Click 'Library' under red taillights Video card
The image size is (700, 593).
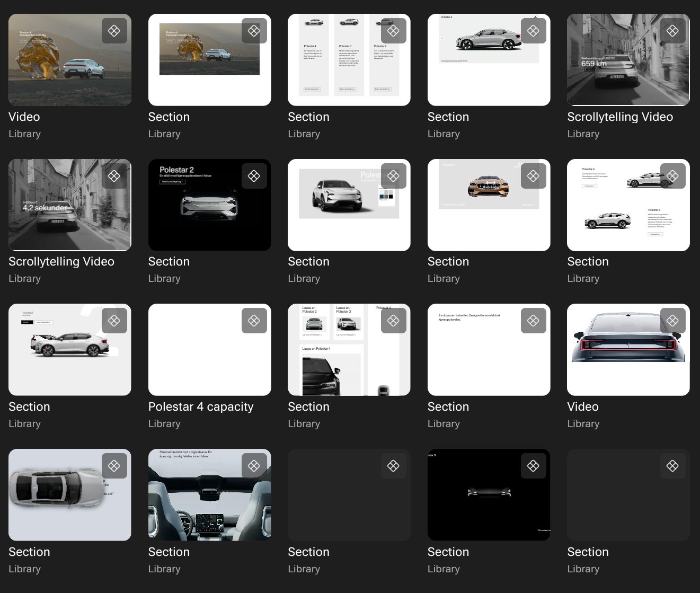[583, 423]
